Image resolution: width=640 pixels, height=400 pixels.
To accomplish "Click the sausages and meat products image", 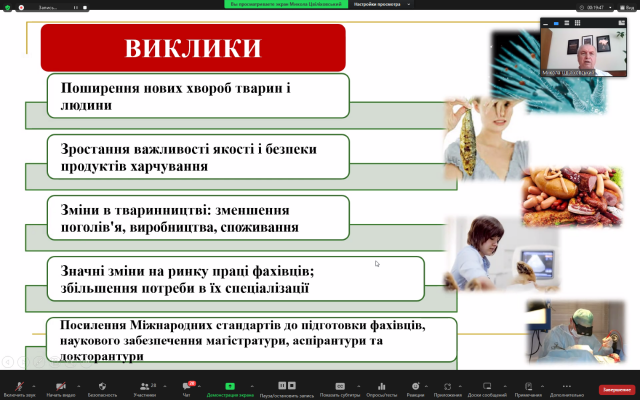I will click(x=572, y=197).
